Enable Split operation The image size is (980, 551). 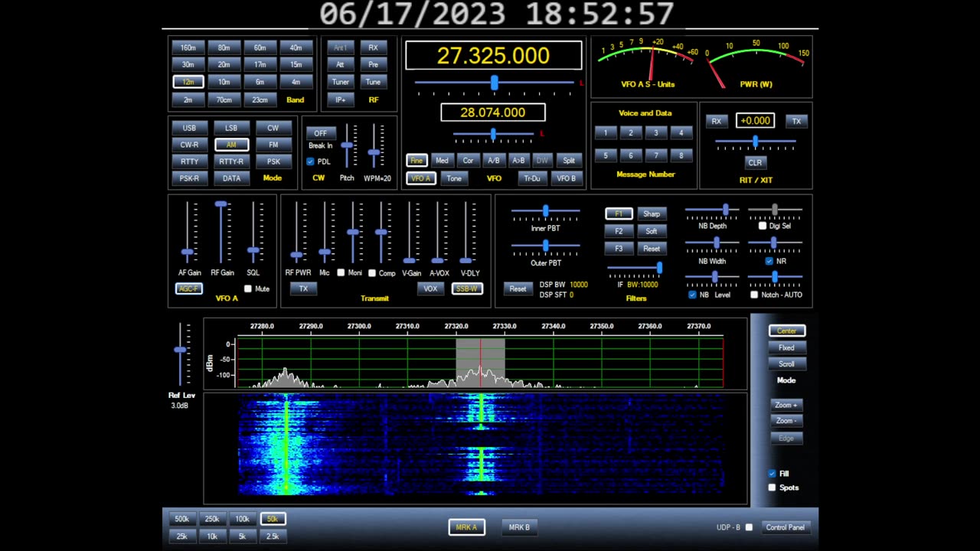569,160
